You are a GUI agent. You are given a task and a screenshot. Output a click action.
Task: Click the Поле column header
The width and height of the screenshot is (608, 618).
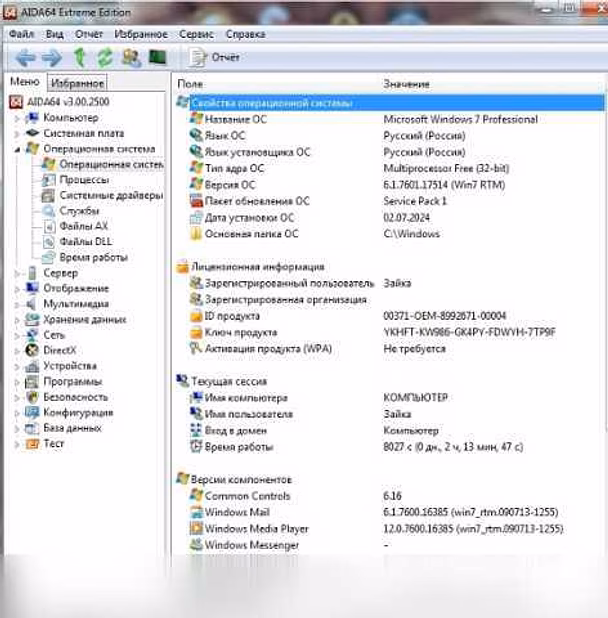coord(190,84)
